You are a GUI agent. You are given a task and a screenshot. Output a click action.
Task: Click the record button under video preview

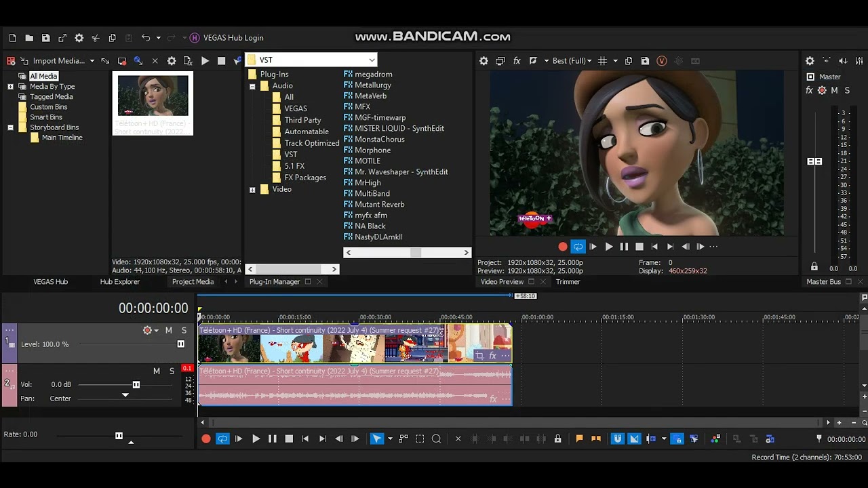(562, 247)
